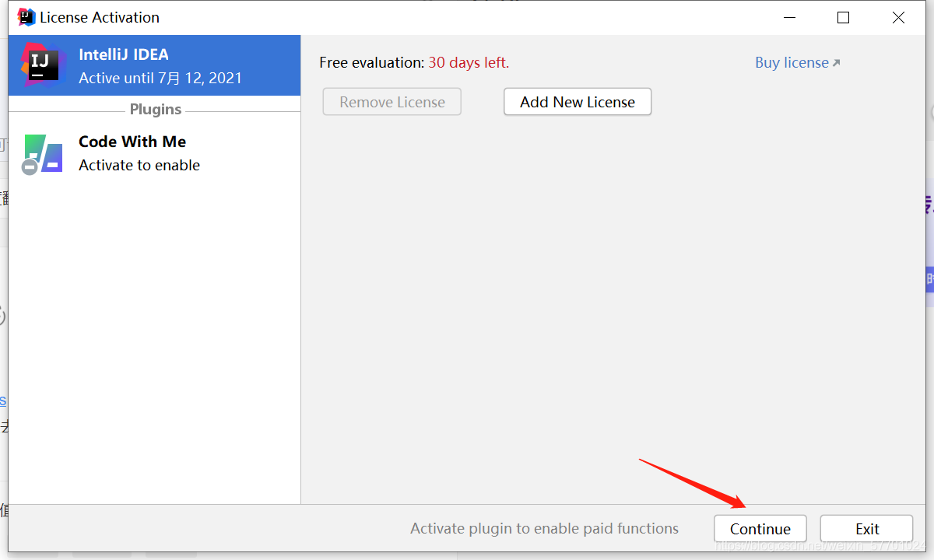Close the License Activation dialog
934x560 pixels.
[x=898, y=17]
